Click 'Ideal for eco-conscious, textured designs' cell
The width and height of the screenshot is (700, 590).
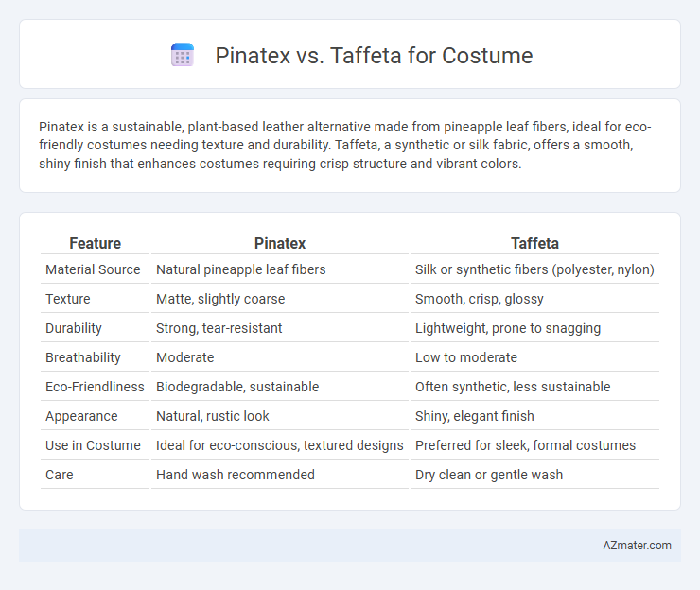(279, 445)
